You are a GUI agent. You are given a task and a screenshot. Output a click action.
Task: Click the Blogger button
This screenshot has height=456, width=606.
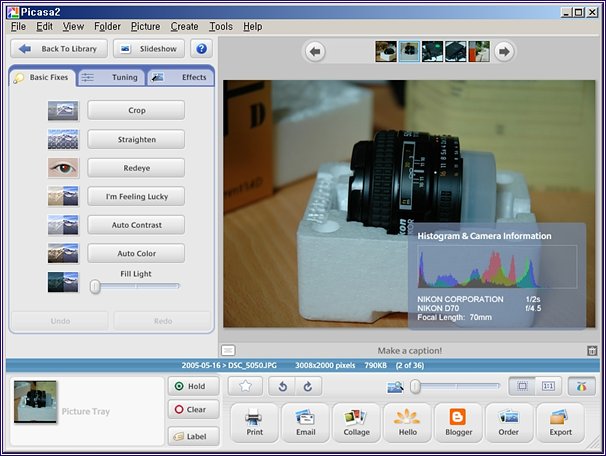coord(458,423)
